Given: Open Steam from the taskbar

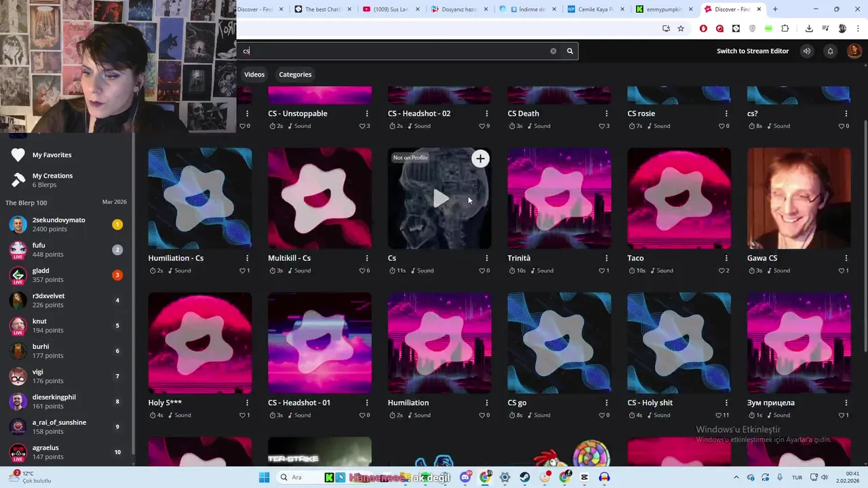Looking at the screenshot, I should pyautogui.click(x=525, y=477).
